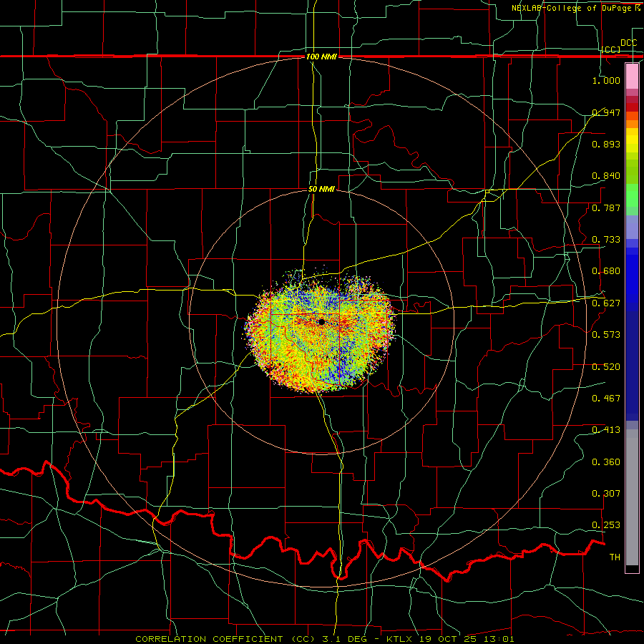644x644 pixels.
Task: Pick the pink swatch atop the color bar
Action: [x=632, y=76]
